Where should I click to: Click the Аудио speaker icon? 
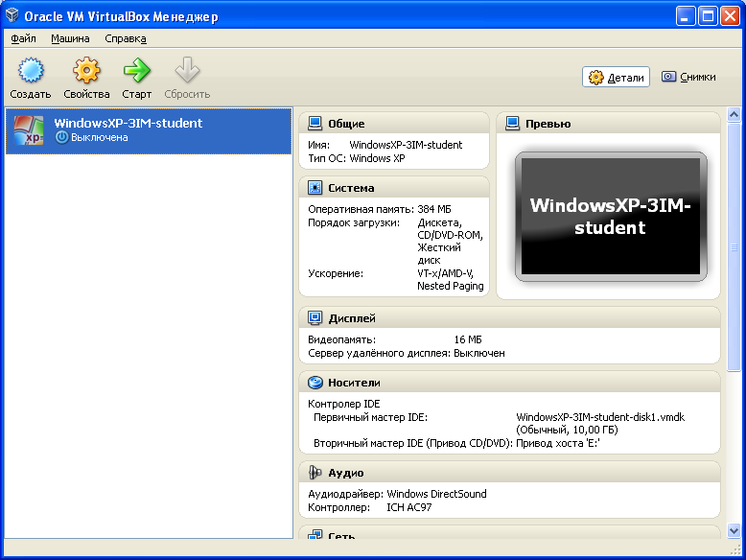315,473
